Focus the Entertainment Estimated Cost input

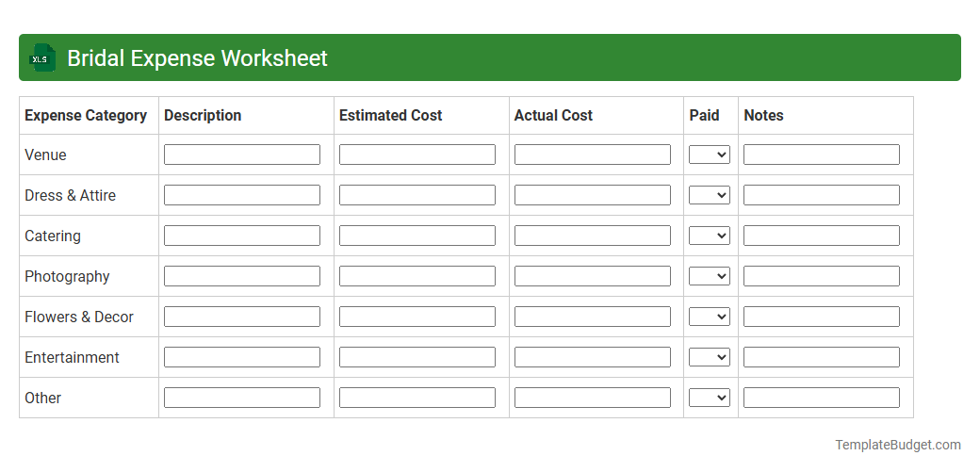point(416,357)
